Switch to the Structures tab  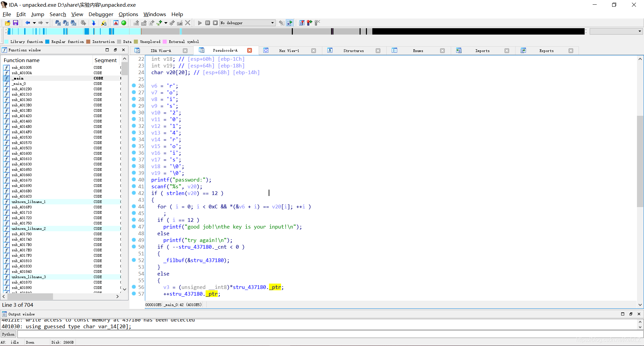(354, 51)
